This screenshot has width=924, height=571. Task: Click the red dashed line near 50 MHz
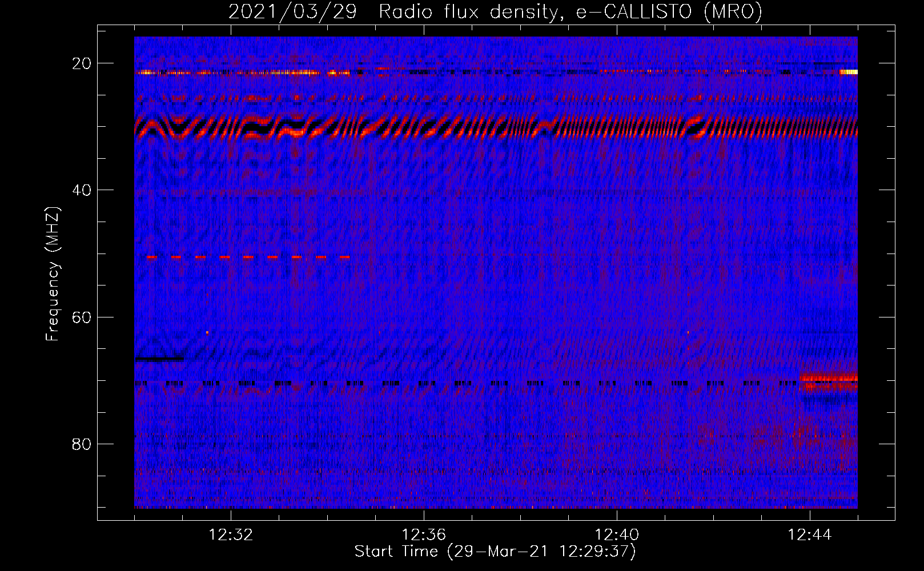pyautogui.click(x=248, y=257)
